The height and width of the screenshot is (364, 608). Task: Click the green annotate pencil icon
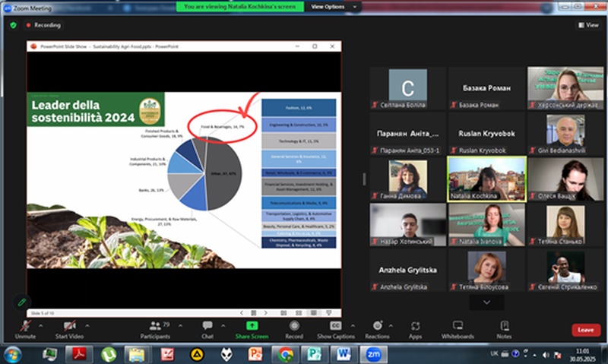22,302
